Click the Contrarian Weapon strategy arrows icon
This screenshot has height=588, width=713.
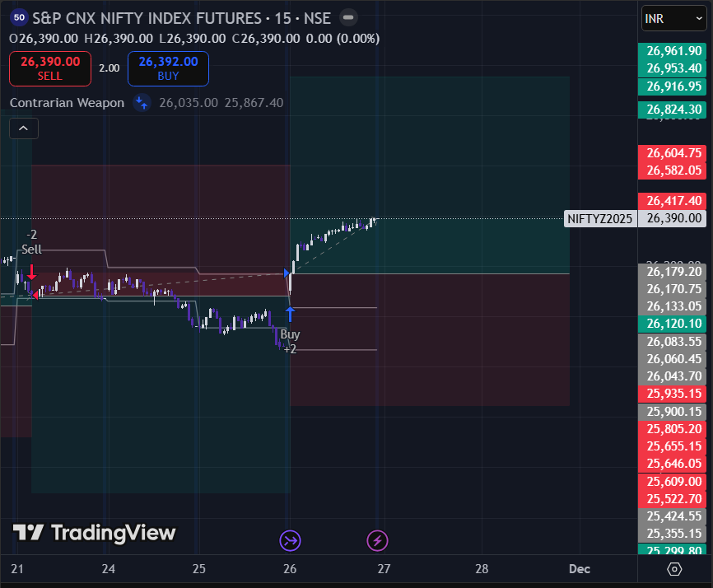142,102
